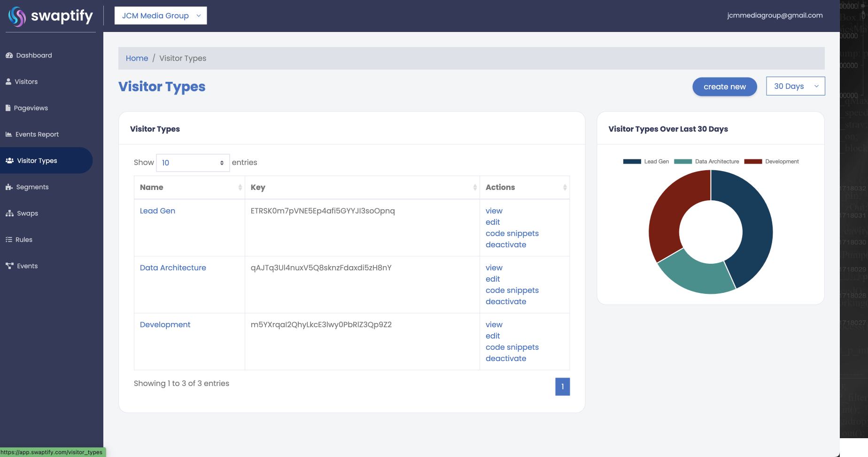This screenshot has height=457, width=868.
Task: Click the Events diagram icon
Action: point(9,266)
